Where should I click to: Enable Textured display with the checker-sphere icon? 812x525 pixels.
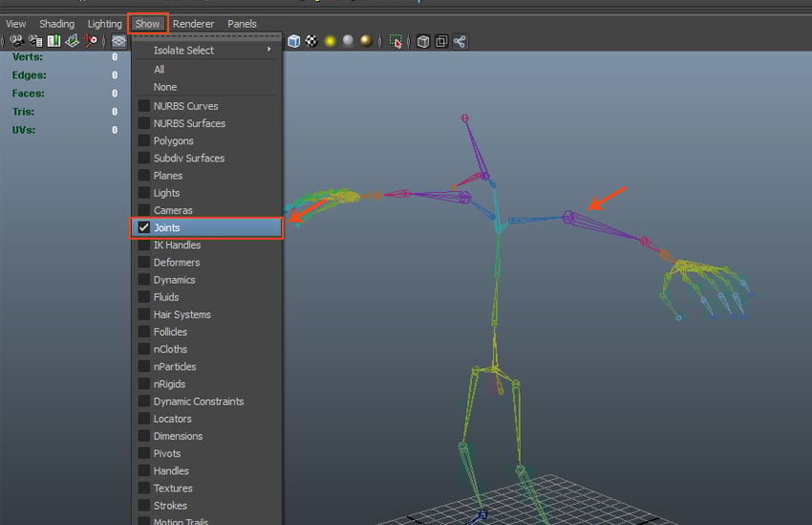[x=310, y=41]
